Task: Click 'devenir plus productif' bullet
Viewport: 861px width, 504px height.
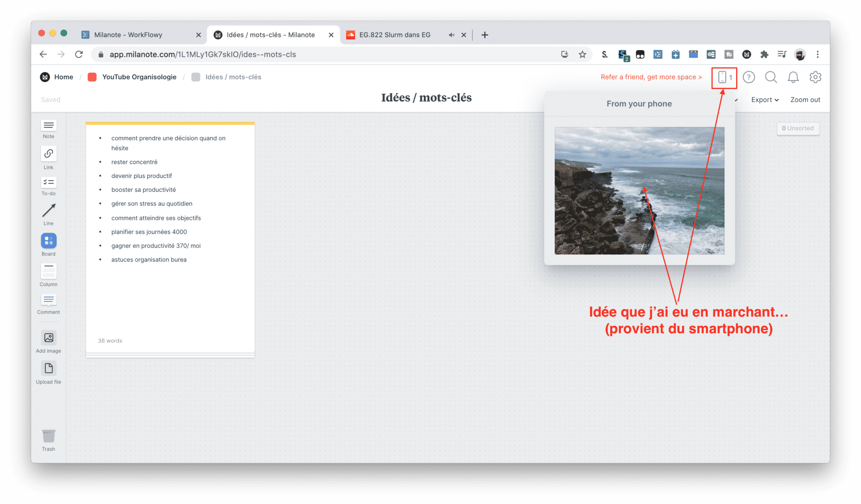Action: [142, 176]
